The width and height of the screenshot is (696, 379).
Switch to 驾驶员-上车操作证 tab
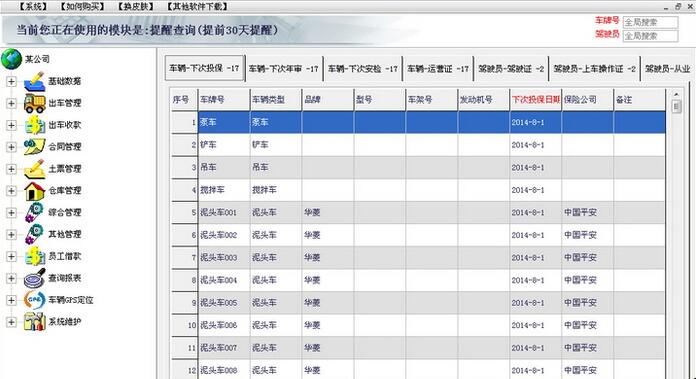click(x=594, y=69)
